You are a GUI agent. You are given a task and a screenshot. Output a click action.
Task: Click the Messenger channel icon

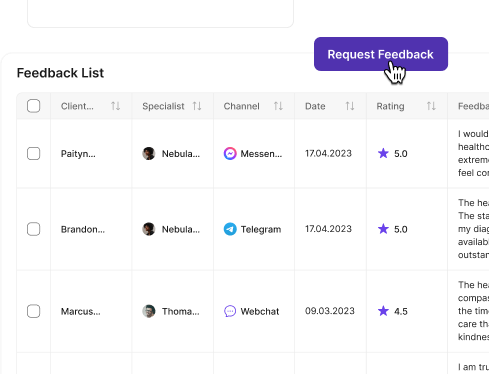[x=230, y=154]
